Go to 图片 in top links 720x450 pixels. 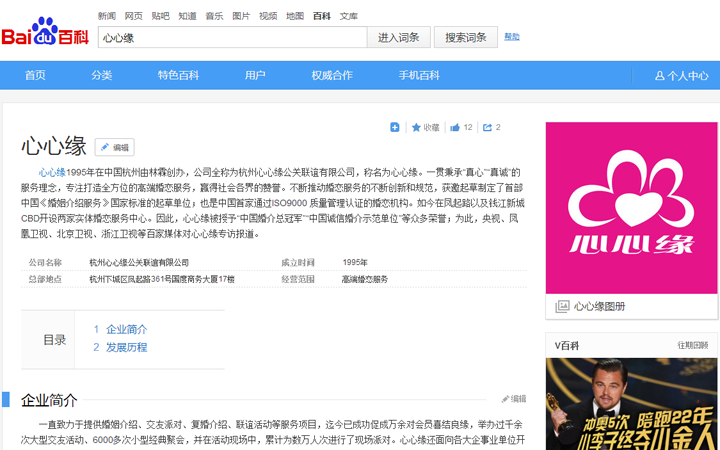tap(241, 16)
